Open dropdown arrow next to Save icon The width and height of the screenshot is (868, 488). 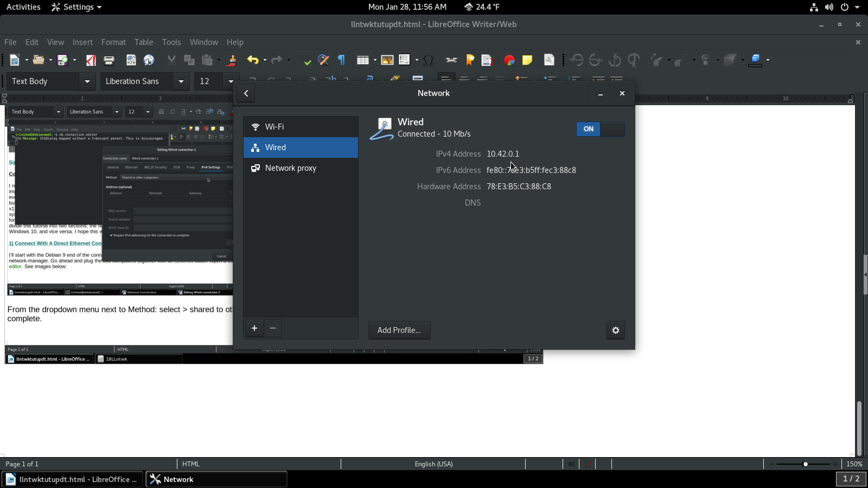(74, 60)
